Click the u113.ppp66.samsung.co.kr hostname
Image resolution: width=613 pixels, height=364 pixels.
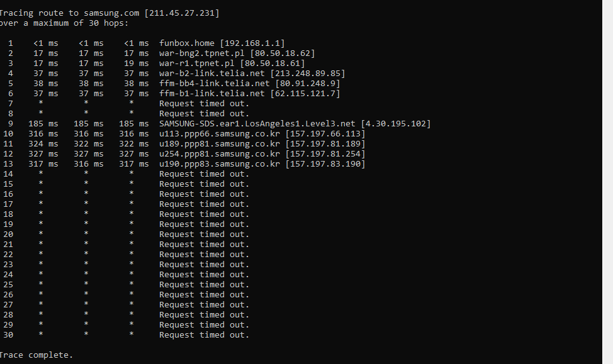220,133
